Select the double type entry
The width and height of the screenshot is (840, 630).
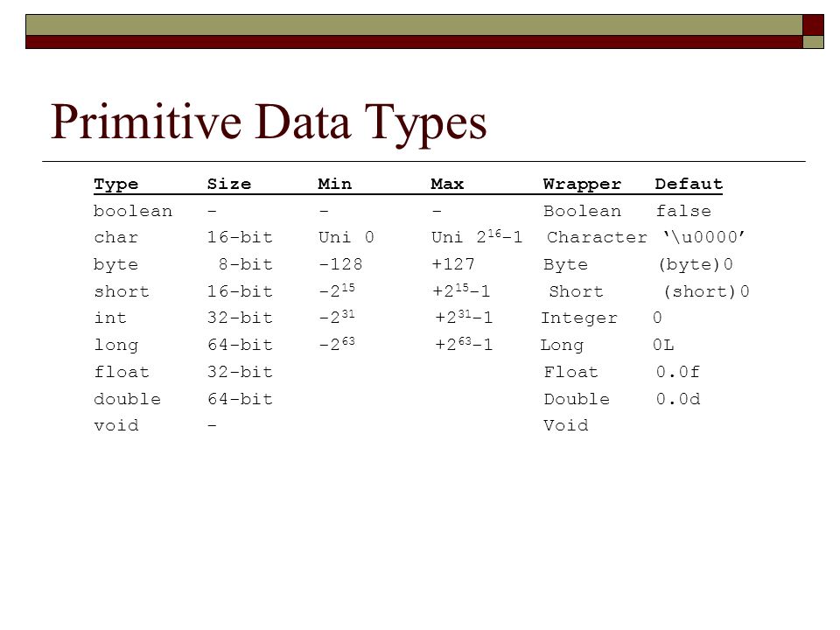(128, 399)
